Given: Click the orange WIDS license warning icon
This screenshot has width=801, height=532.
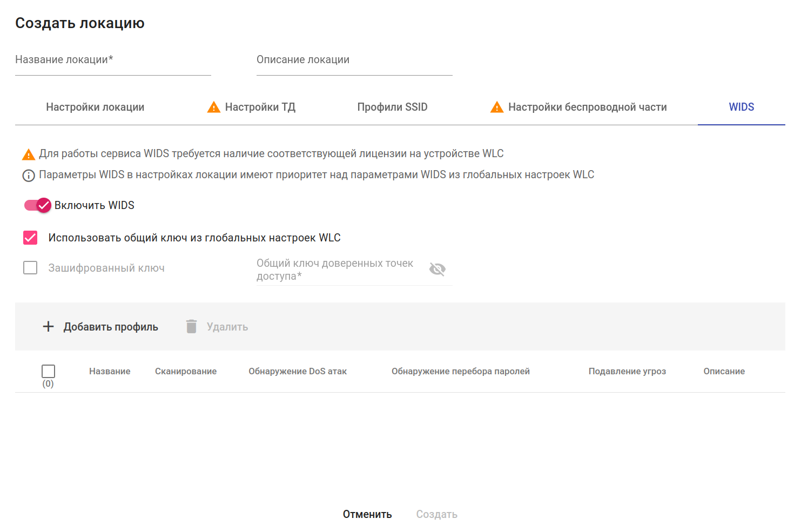Looking at the screenshot, I should (28, 154).
